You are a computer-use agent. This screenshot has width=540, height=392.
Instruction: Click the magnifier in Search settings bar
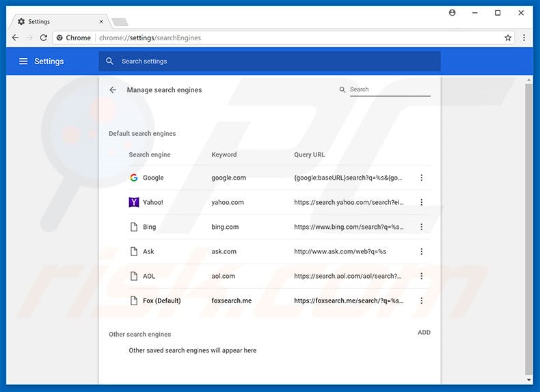(x=109, y=61)
